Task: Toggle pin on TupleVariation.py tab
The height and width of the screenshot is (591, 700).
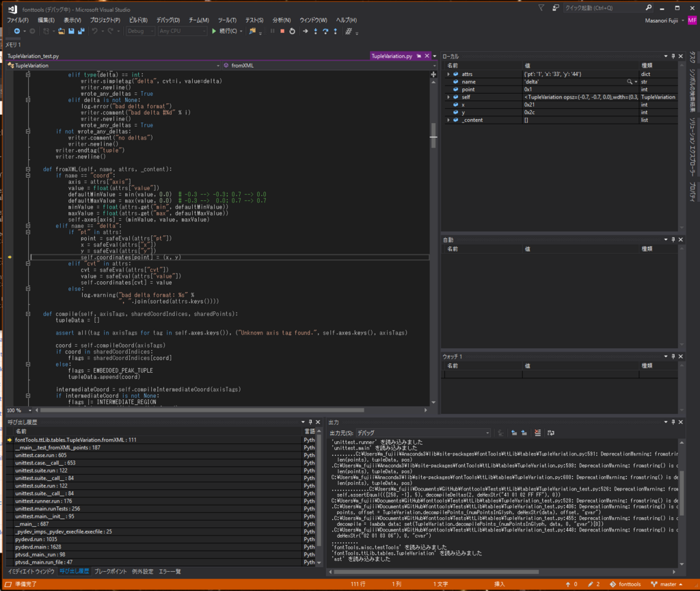Action: pyautogui.click(x=419, y=56)
